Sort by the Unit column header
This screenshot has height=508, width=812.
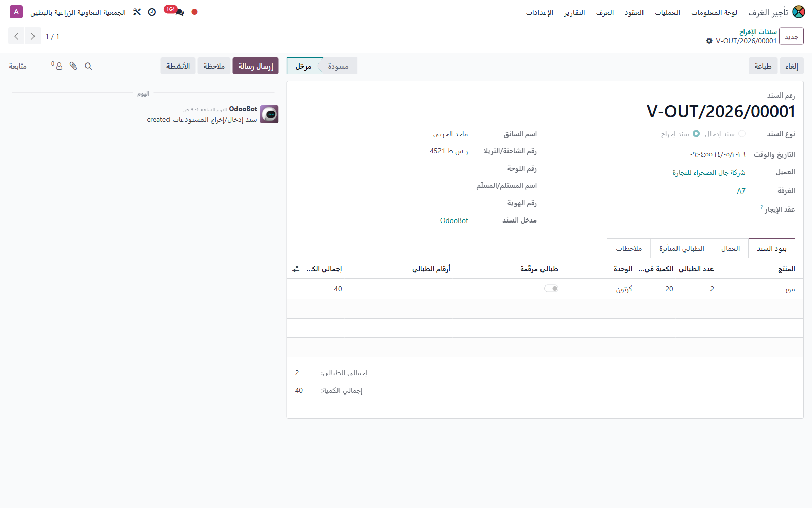point(623,269)
